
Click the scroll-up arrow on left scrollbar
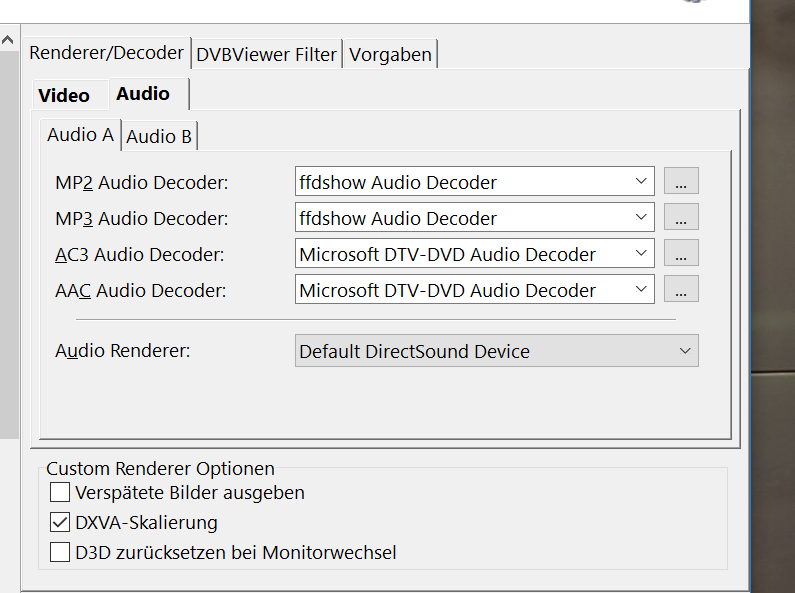[x=8, y=41]
